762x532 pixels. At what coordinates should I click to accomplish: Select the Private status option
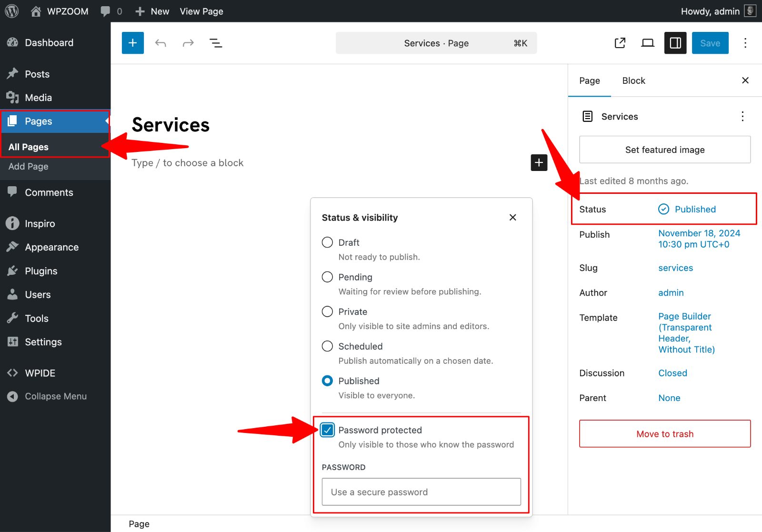point(327,311)
